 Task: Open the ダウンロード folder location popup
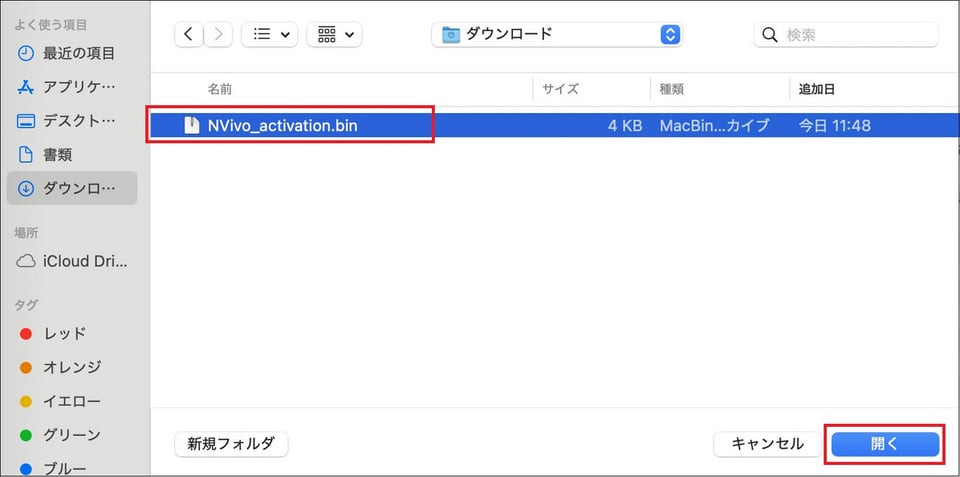(557, 34)
